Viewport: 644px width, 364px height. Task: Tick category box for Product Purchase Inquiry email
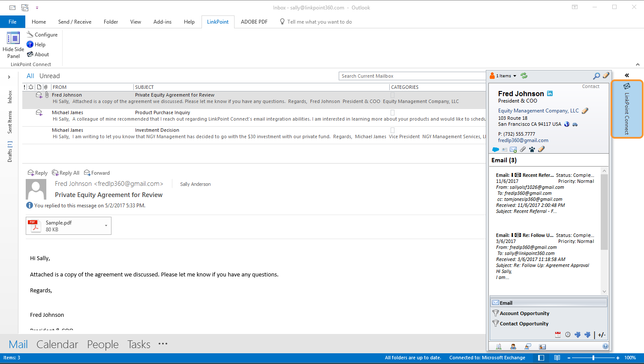392,113
